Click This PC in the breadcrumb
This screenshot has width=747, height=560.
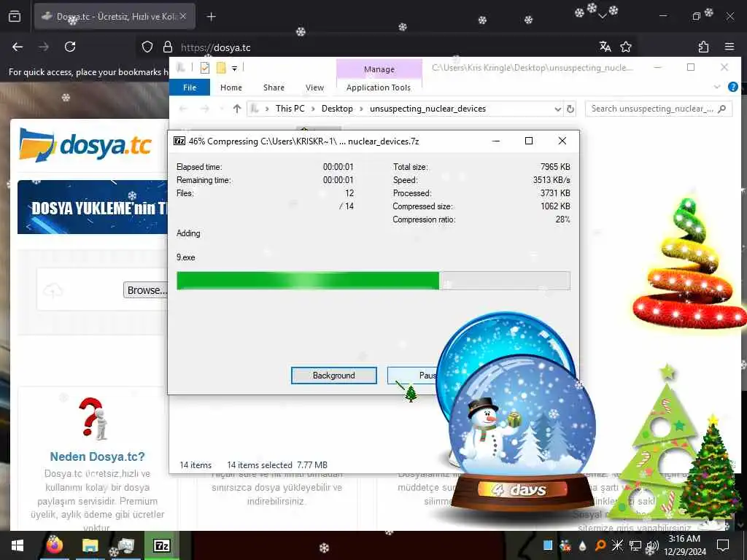(x=290, y=109)
